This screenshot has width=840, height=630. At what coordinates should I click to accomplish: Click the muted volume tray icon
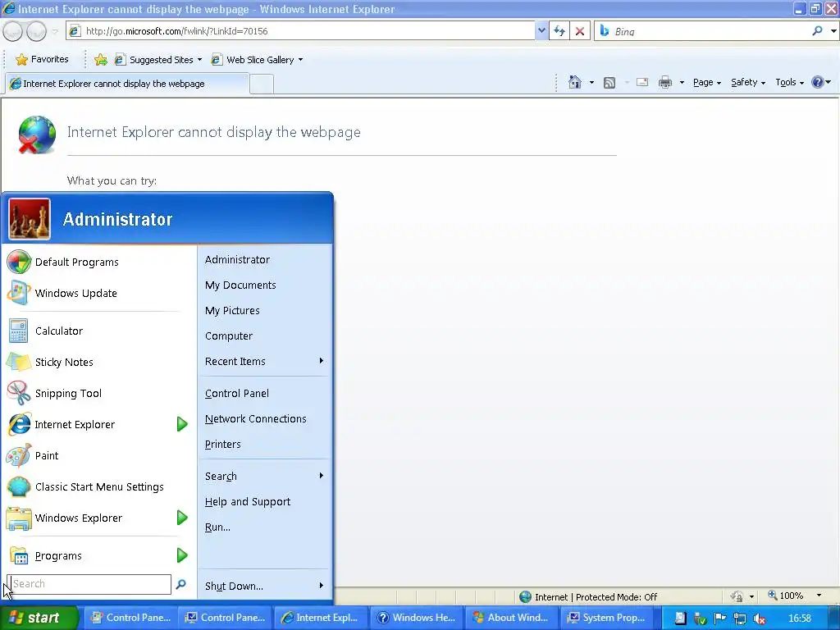759,619
